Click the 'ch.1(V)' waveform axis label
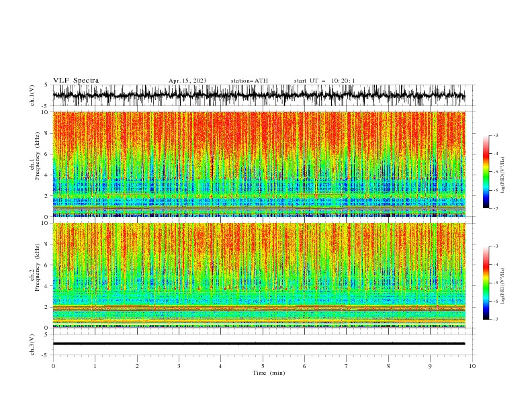The image size is (532, 411). 32,95
